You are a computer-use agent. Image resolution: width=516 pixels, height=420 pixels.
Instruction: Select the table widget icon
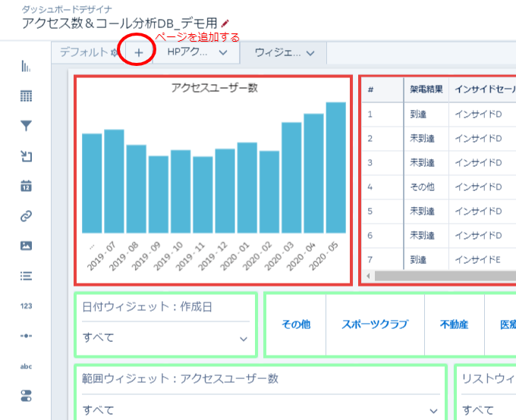click(x=26, y=96)
